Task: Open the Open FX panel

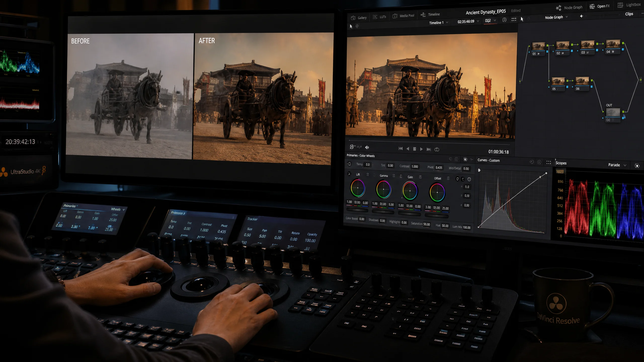Action: tap(599, 6)
